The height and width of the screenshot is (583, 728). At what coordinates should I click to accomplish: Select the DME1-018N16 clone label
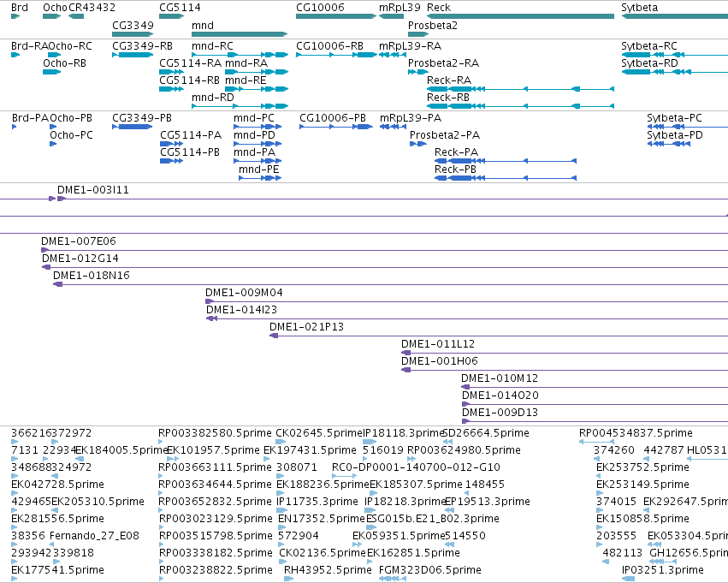tap(91, 276)
